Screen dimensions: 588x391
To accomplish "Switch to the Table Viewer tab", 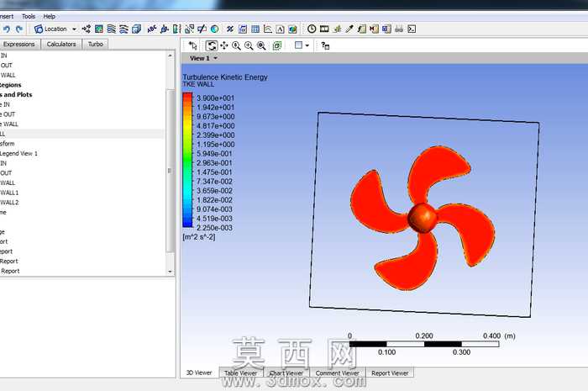I will pyautogui.click(x=241, y=373).
